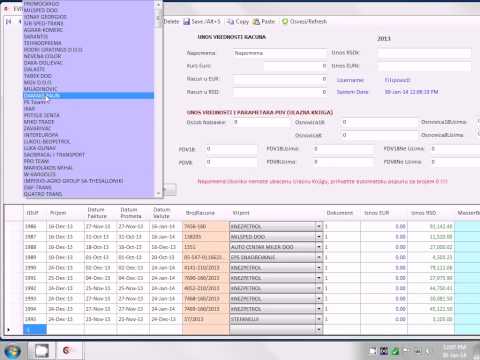This screenshot has height=360, width=480.
Task: Open Klijent dropdown in row 1990
Action: click(319, 268)
